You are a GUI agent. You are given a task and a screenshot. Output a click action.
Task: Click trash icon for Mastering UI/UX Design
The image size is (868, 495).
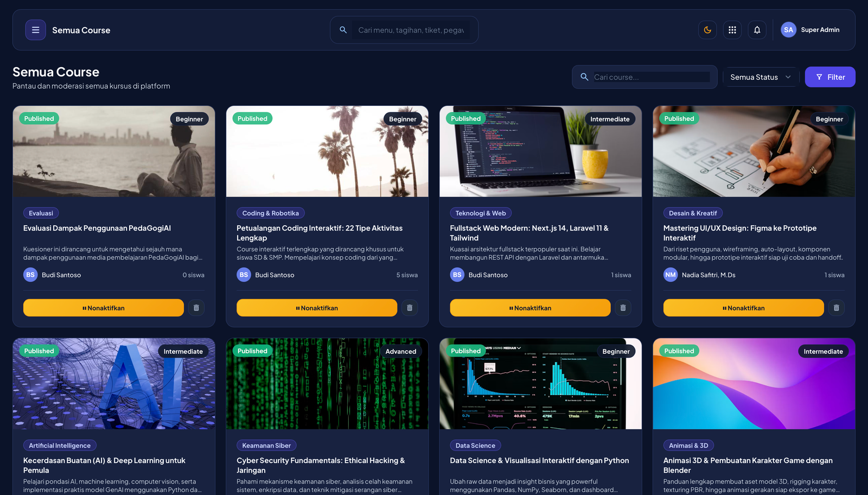[x=837, y=308]
